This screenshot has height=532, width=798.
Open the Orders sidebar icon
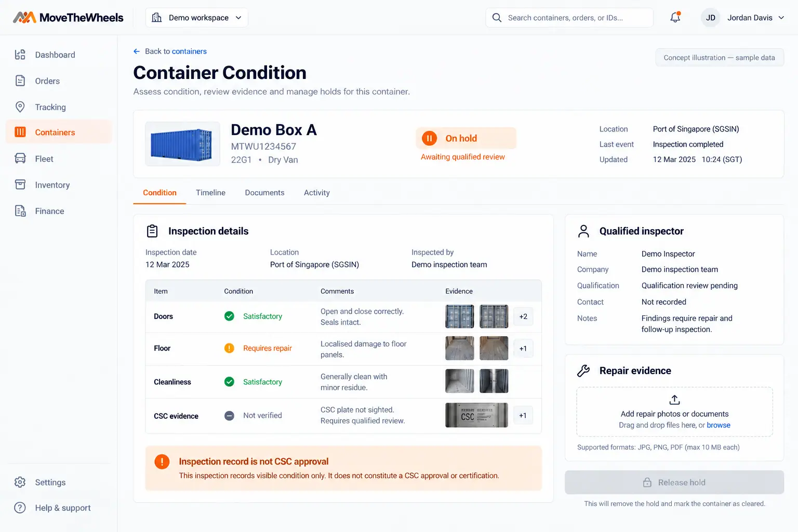click(20, 81)
